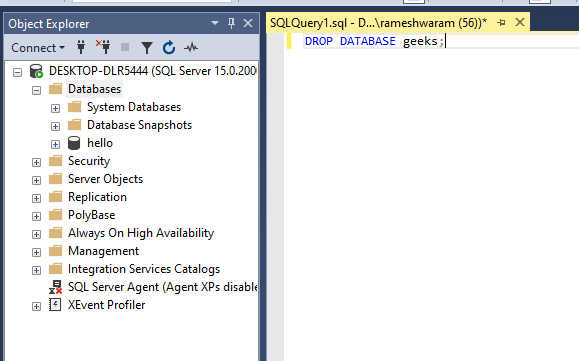Image resolution: width=579 pixels, height=361 pixels.
Task: Click the Connect Object Explorer plug icon
Action: (81, 47)
